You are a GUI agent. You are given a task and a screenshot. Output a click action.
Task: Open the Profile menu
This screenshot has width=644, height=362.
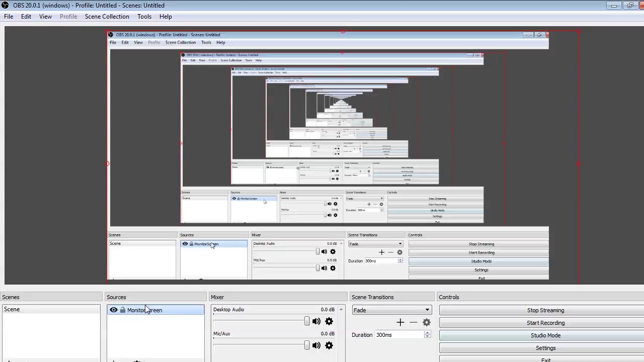[x=68, y=17]
